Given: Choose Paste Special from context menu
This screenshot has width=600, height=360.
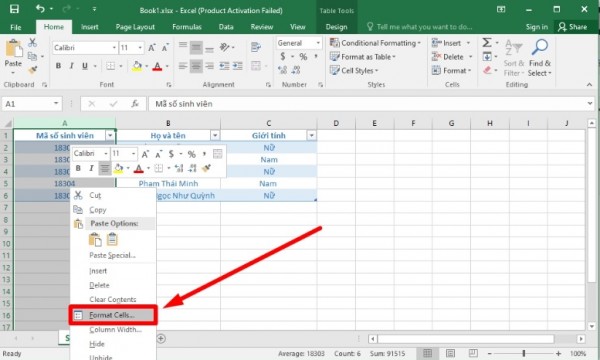Looking at the screenshot, I should pos(113,255).
